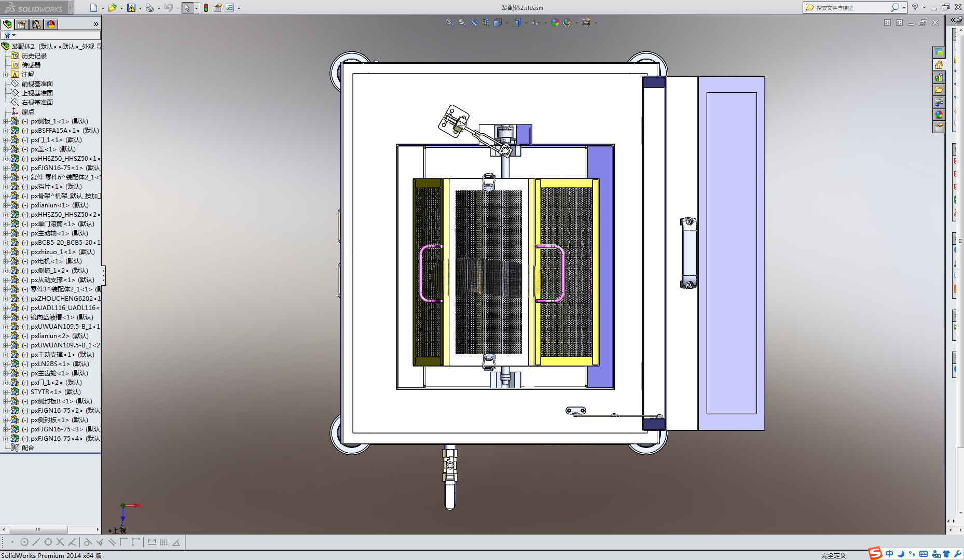Expand the 注解 annotations folder
This screenshot has width=964, height=560.
click(x=6, y=75)
